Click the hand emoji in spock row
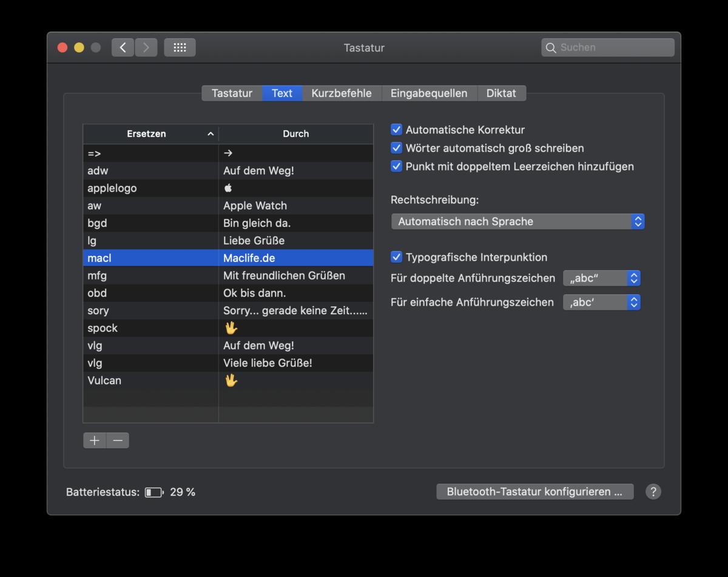Screen dimensions: 728x577 [x=231, y=328]
